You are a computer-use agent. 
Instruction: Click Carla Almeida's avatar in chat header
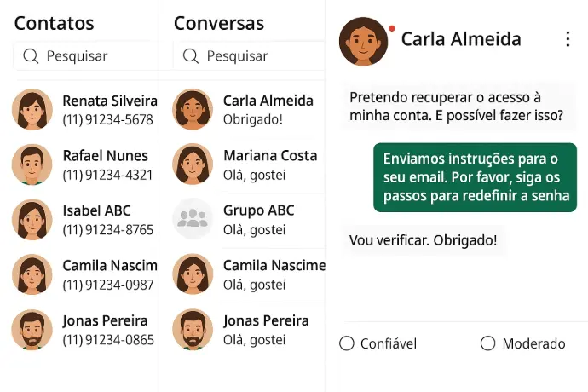[x=363, y=41]
